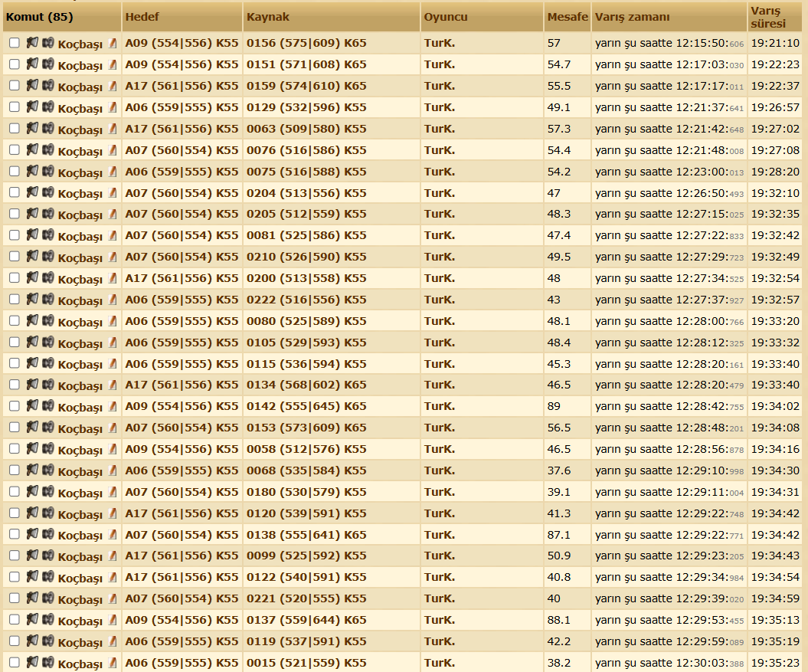Edit command name from 0081 (525|586) with pencil icon
This screenshot has width=808, height=672.
point(113,235)
